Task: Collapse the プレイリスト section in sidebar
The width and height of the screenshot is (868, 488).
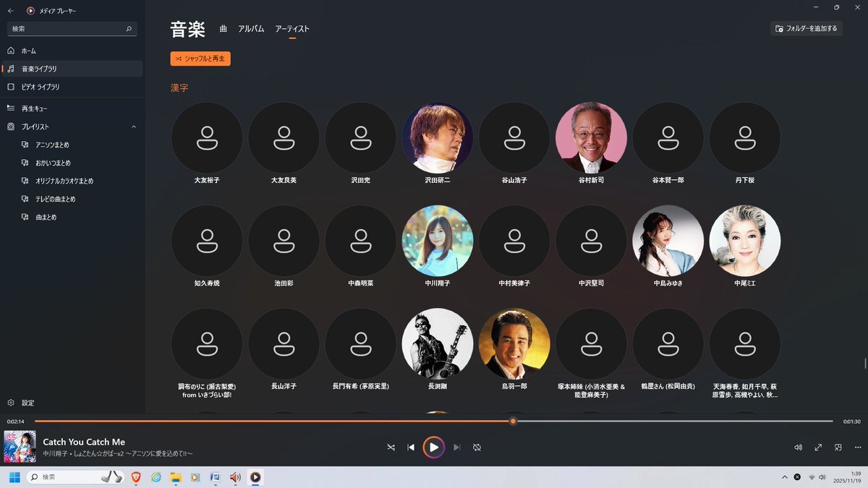Action: (x=134, y=127)
